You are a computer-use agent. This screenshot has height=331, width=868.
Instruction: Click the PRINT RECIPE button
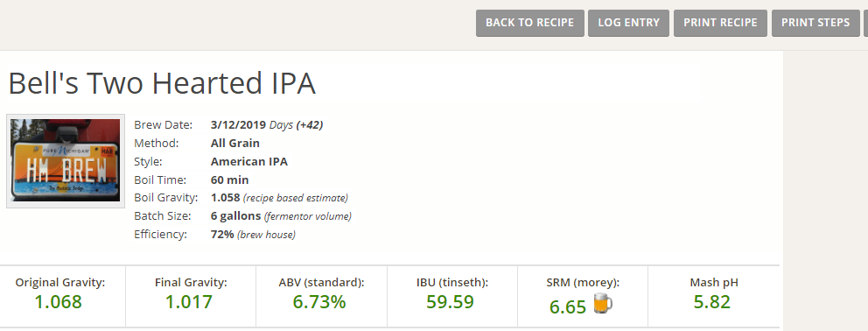720,23
